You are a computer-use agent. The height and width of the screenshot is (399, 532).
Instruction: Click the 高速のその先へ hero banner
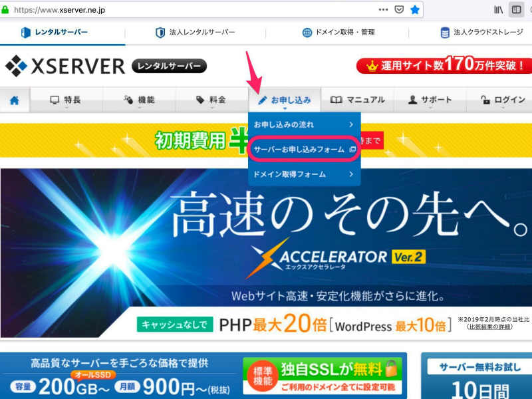point(266,253)
